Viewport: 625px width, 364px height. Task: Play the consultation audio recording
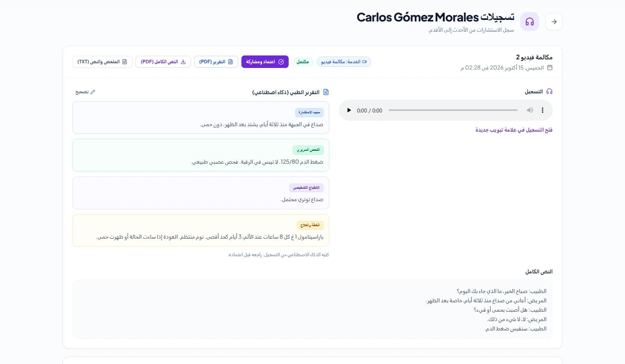point(349,111)
